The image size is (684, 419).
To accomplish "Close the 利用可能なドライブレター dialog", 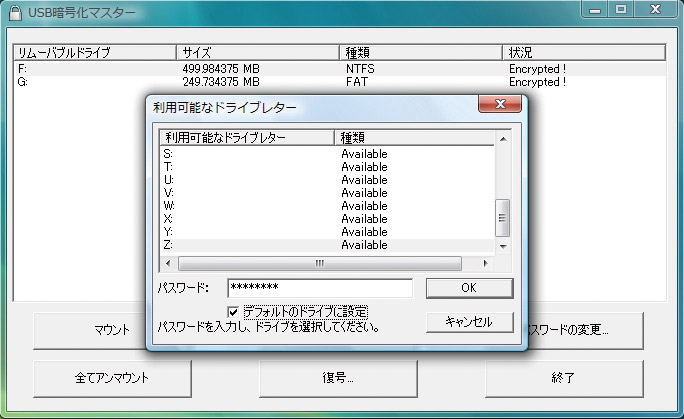I will coord(500,104).
